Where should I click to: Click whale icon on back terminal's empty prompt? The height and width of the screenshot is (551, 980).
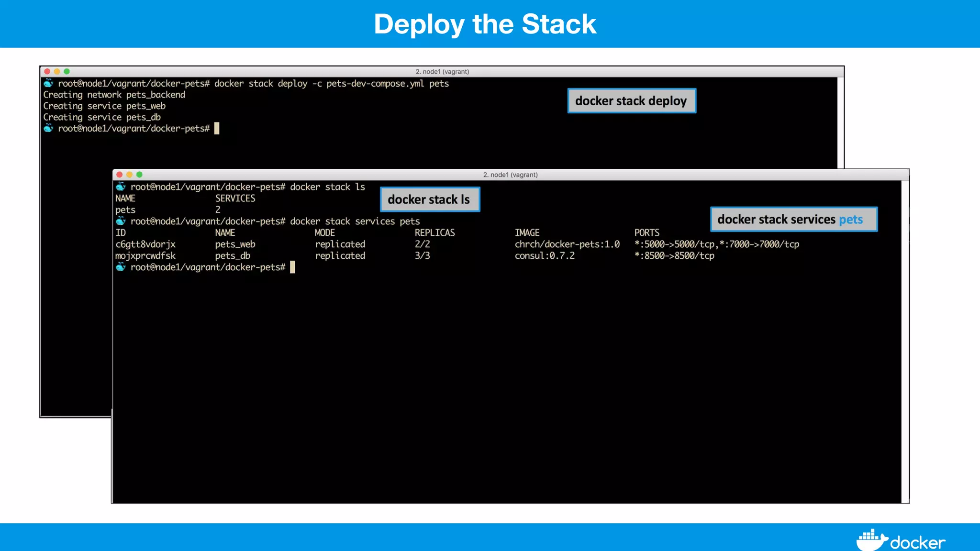[48, 128]
